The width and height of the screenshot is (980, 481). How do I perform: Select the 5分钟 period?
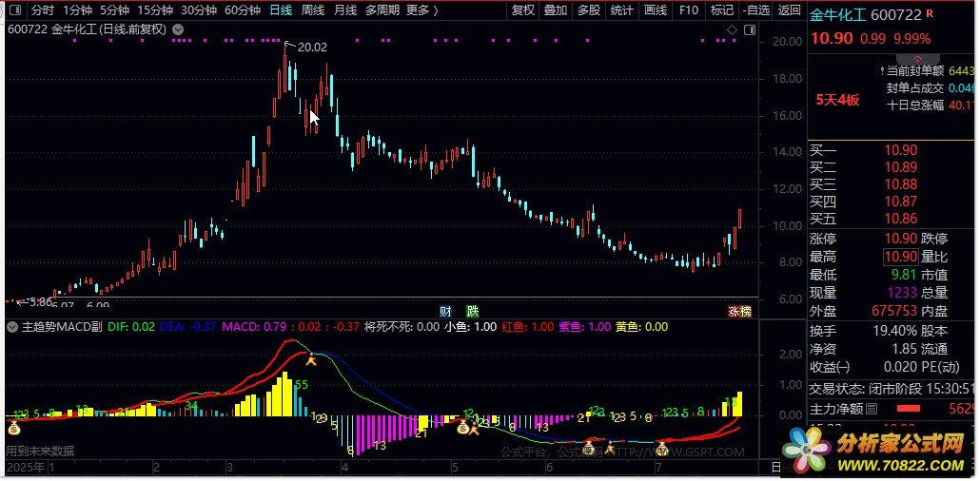click(114, 10)
